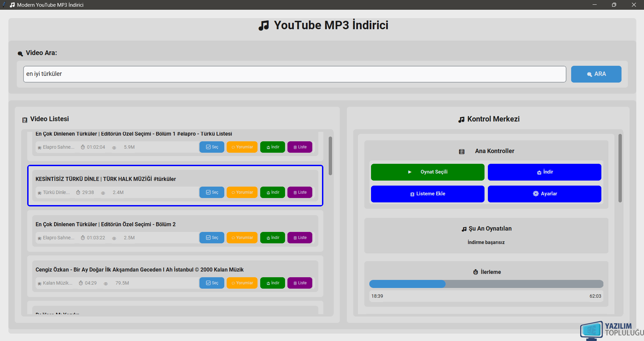Screen dimensions: 644x341
Task: Click the list icon beside Video Listesi
Action: (25, 120)
